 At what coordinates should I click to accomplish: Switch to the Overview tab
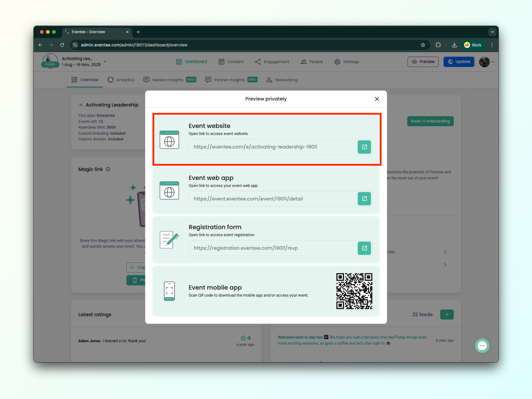coord(85,80)
